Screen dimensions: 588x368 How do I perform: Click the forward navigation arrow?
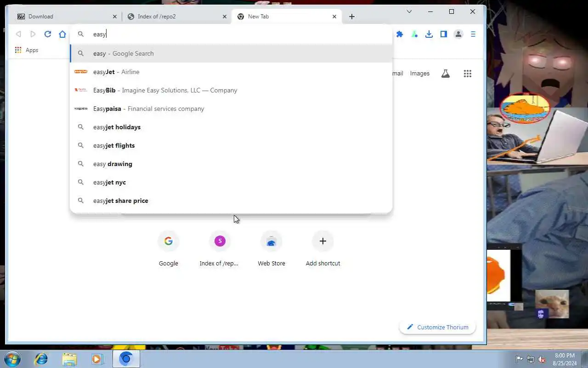[33, 34]
